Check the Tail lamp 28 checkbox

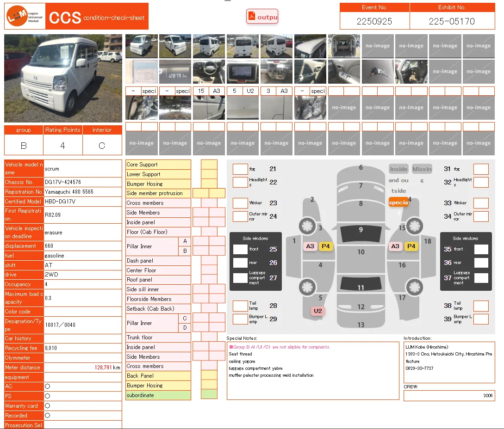click(240, 306)
